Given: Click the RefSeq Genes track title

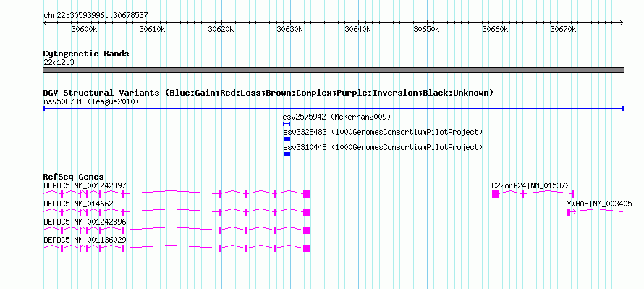Looking at the screenshot, I should 74,177.
